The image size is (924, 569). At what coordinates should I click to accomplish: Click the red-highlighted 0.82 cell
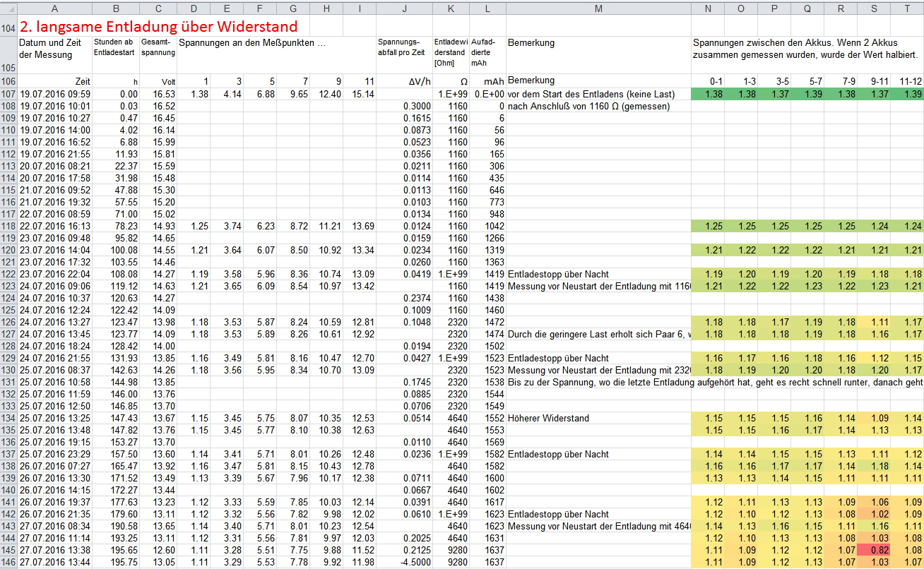(874, 550)
